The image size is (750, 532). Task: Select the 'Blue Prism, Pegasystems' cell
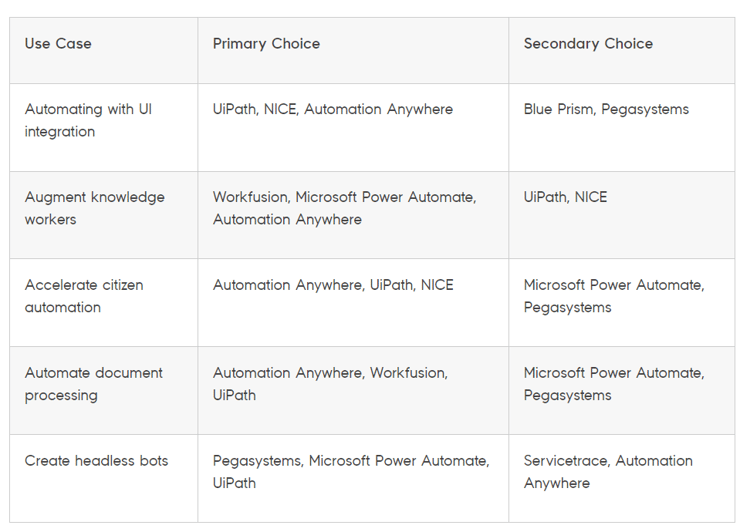point(621,127)
